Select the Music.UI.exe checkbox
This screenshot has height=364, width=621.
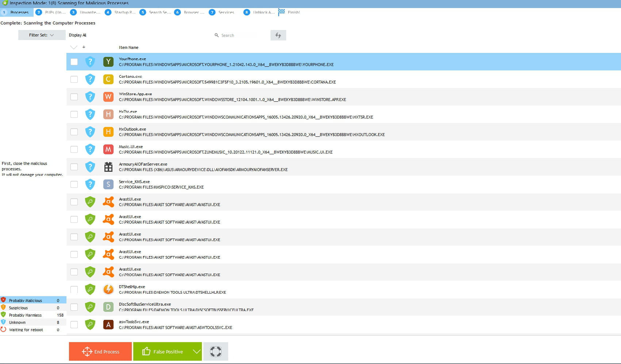74,150
